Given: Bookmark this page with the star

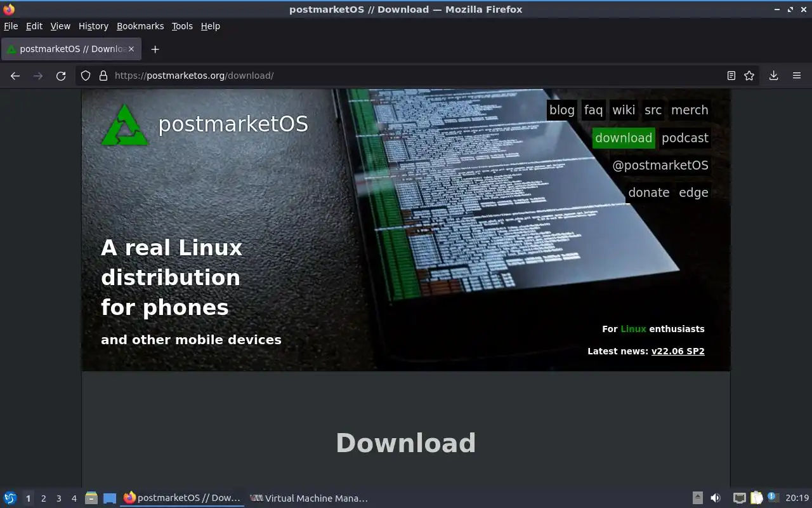Looking at the screenshot, I should [x=749, y=76].
